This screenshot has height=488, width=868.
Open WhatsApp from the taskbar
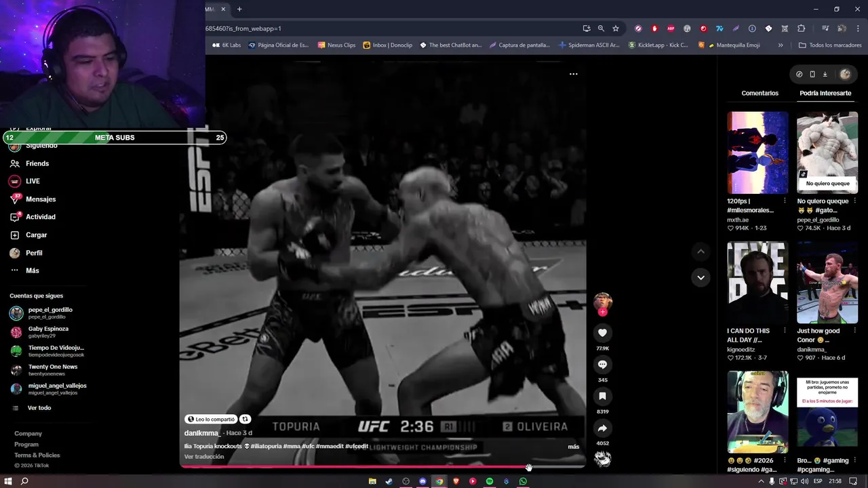point(523,481)
